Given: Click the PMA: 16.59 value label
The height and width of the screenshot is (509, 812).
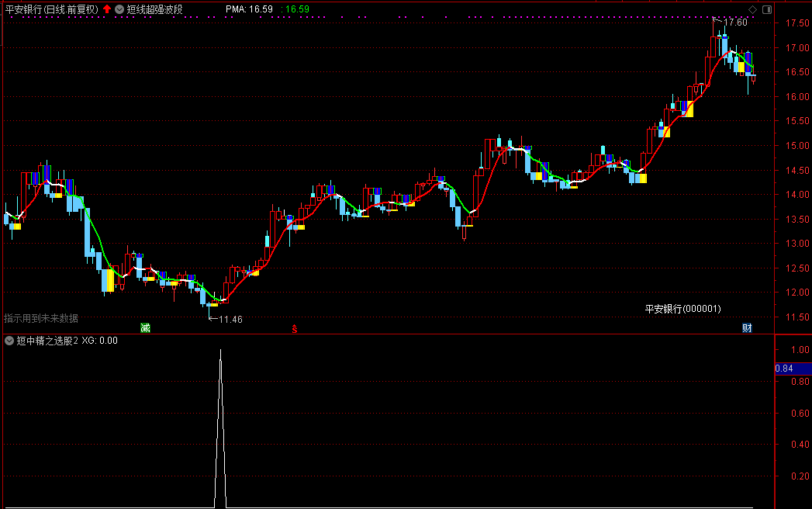Looking at the screenshot, I should click(x=249, y=9).
